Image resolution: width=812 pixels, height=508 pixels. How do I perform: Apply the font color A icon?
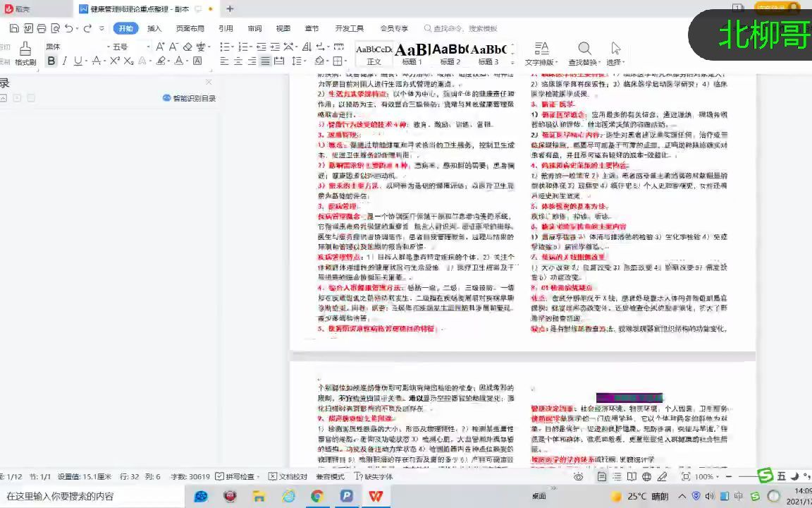[178, 60]
